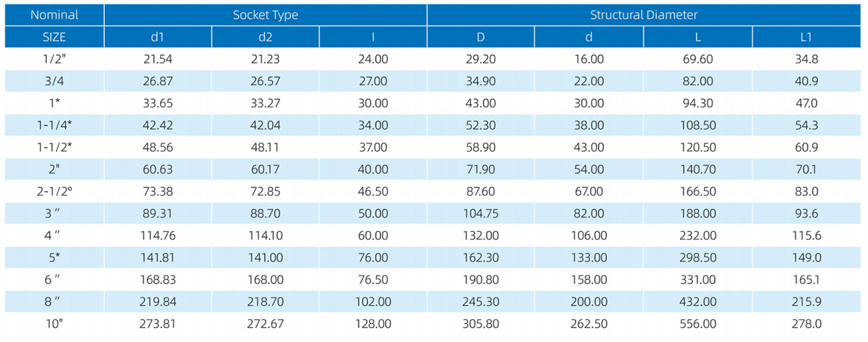
Task: Select the Nominal header cell
Action: [x=54, y=15]
